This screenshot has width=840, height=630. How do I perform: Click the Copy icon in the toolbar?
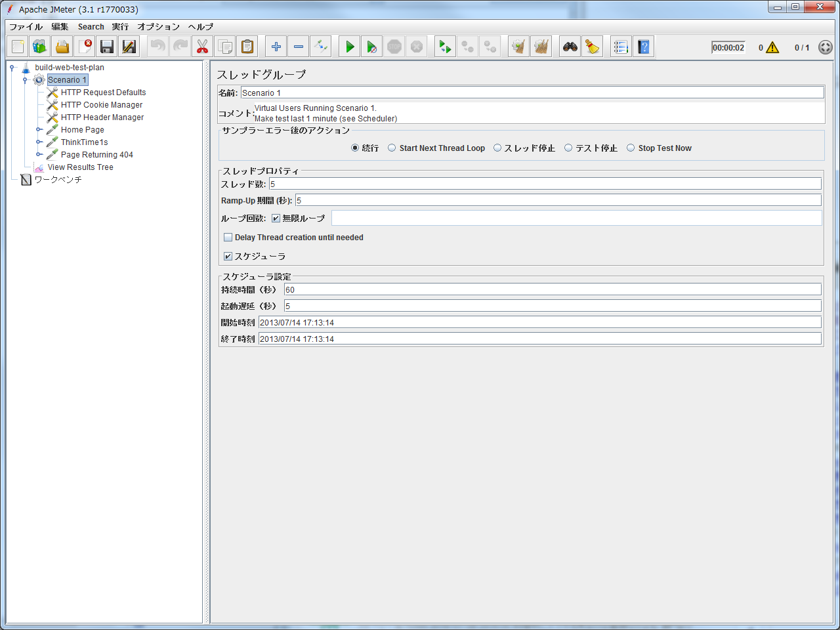tap(225, 47)
